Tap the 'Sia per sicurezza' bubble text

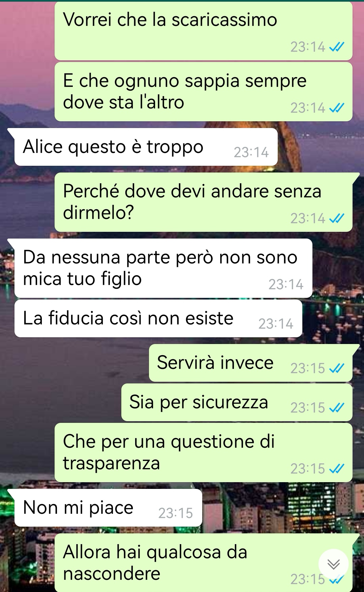199,402
